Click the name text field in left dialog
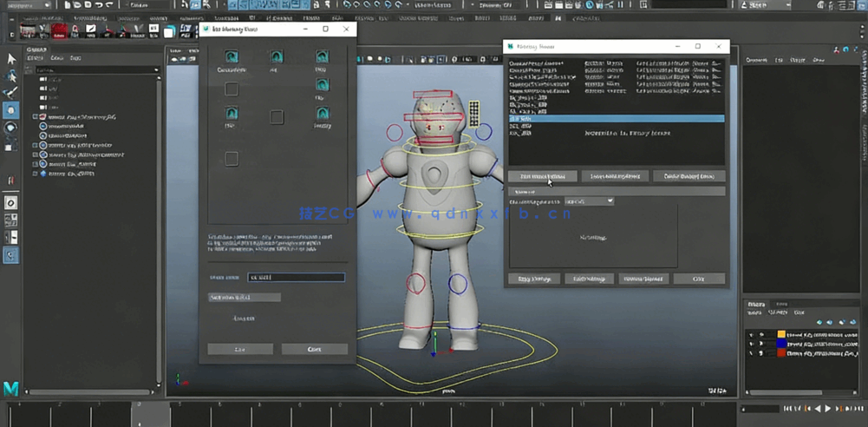Image resolution: width=868 pixels, height=427 pixels. 296,278
